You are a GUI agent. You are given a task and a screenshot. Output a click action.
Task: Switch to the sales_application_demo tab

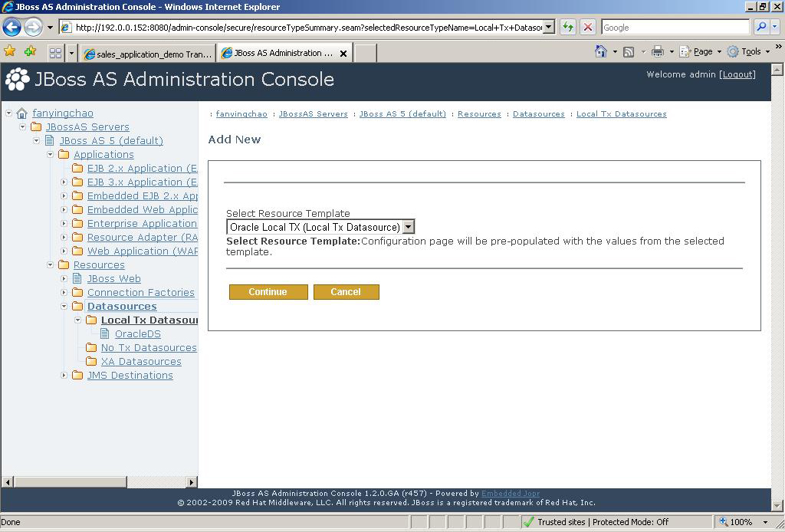click(x=148, y=53)
